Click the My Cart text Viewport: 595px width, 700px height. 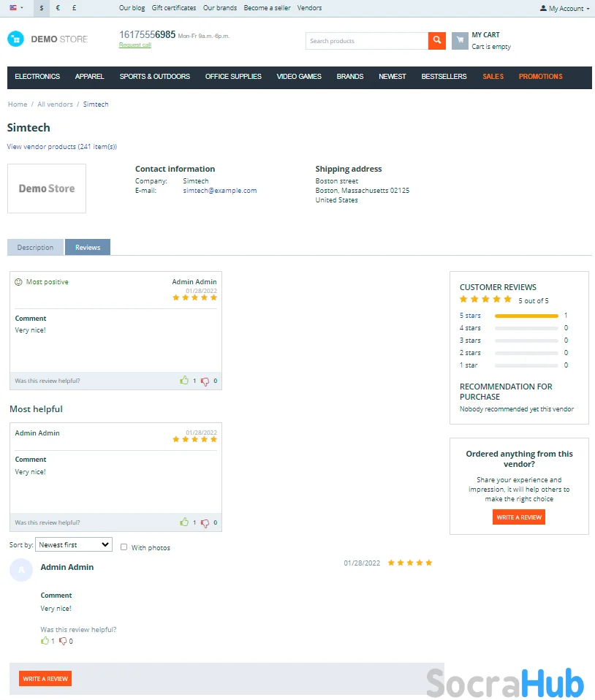(x=485, y=35)
